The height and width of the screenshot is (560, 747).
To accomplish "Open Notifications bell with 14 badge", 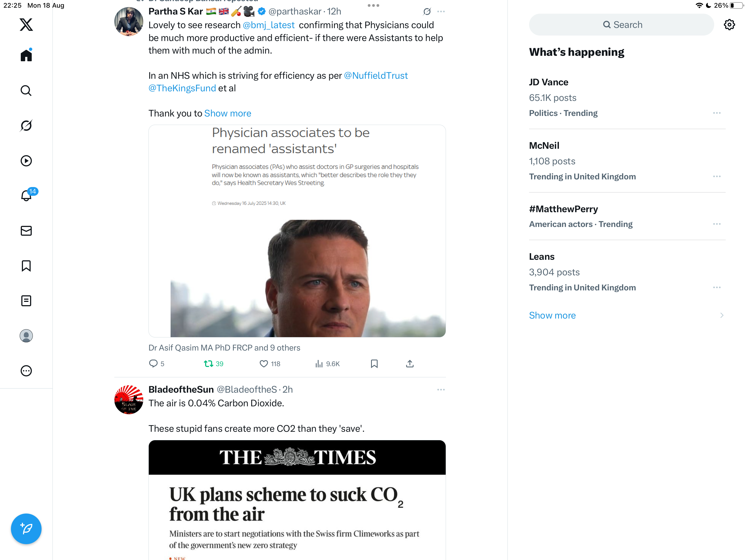I will click(x=26, y=196).
